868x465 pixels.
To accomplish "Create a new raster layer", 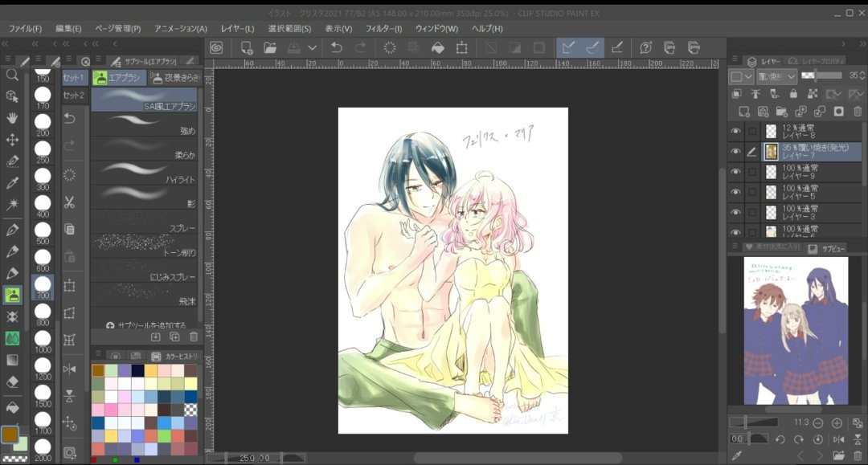I will (x=743, y=112).
